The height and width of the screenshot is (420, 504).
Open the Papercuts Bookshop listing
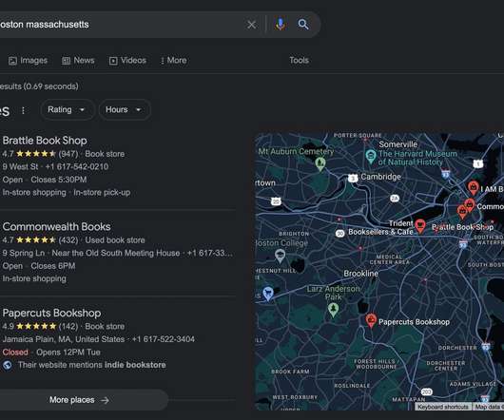pos(51,313)
